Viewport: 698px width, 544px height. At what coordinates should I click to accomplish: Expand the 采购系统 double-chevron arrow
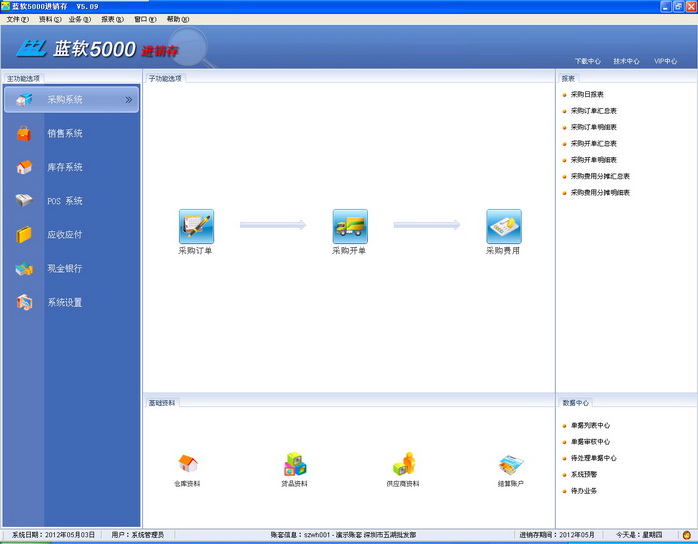(129, 100)
